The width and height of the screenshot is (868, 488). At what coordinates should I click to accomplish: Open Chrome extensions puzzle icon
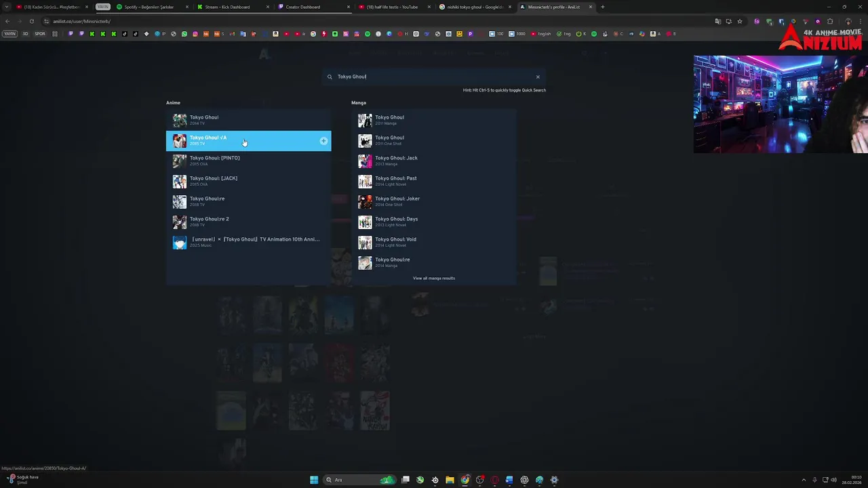click(x=830, y=21)
